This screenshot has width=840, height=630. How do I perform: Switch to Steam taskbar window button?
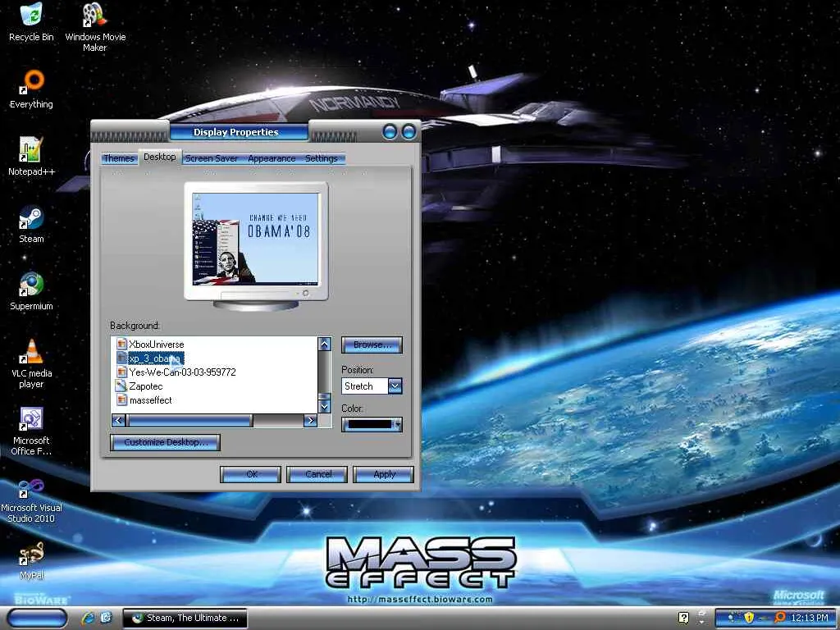tap(185, 618)
